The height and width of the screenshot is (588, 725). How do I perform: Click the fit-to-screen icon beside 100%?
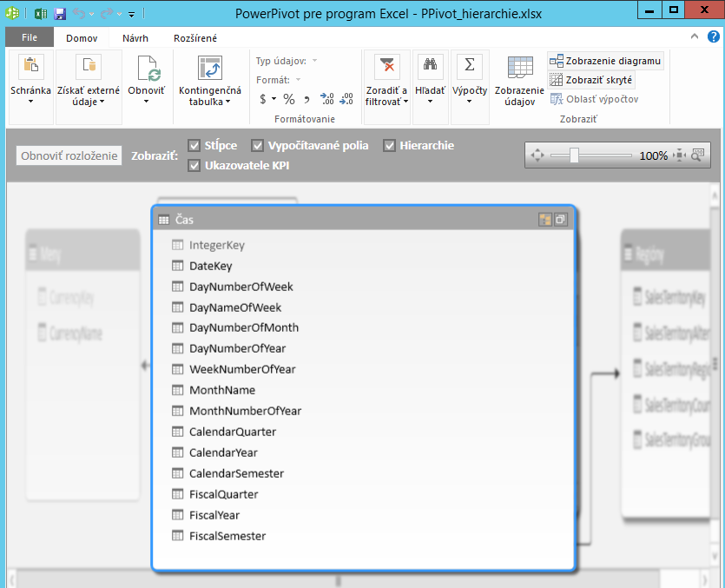pyautogui.click(x=679, y=155)
